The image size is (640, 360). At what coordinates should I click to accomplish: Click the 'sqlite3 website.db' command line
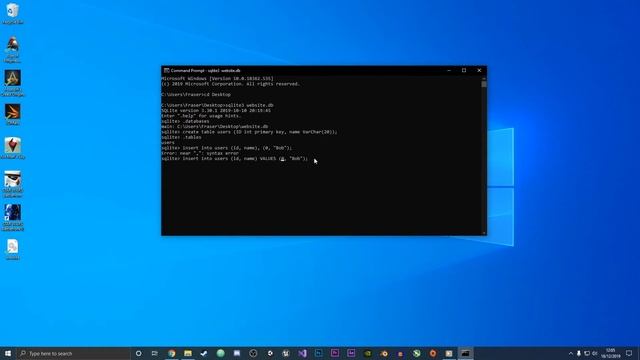click(x=217, y=105)
